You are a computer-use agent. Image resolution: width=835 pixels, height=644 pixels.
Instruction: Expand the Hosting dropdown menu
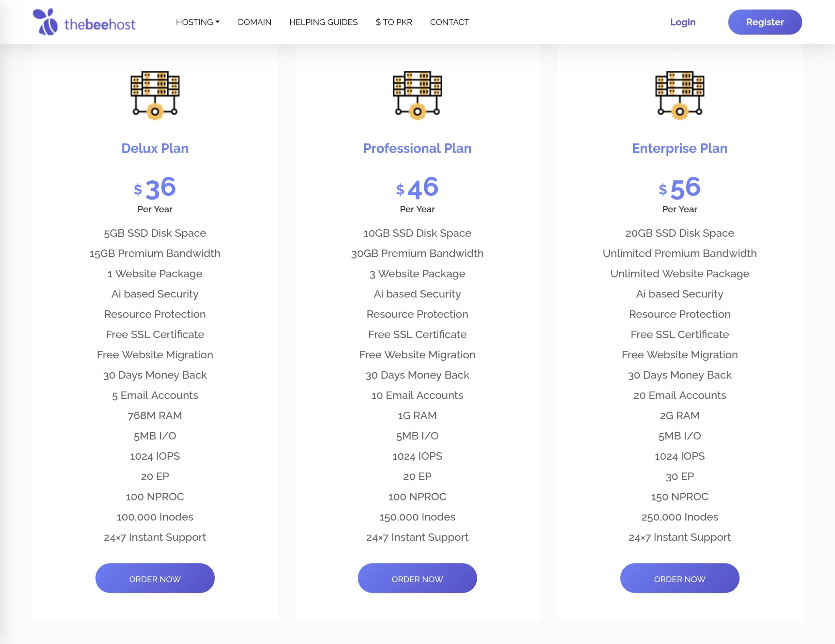(198, 22)
